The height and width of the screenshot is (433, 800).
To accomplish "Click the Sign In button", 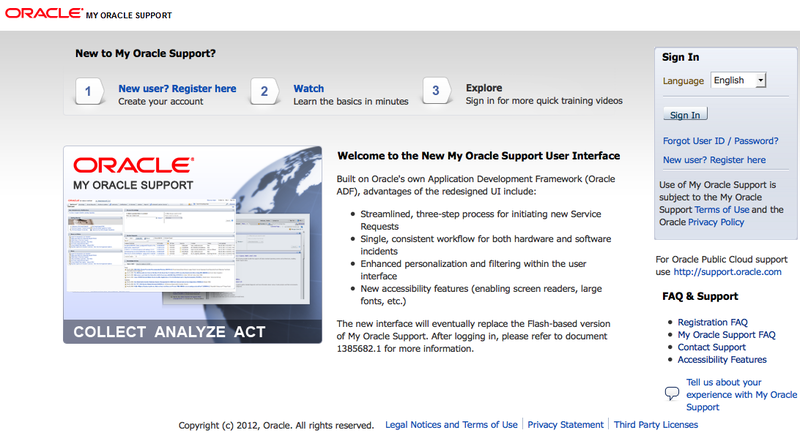I will point(685,115).
